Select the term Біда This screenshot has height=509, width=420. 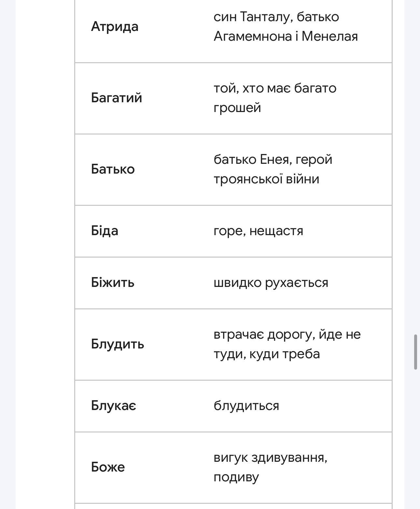(x=105, y=231)
